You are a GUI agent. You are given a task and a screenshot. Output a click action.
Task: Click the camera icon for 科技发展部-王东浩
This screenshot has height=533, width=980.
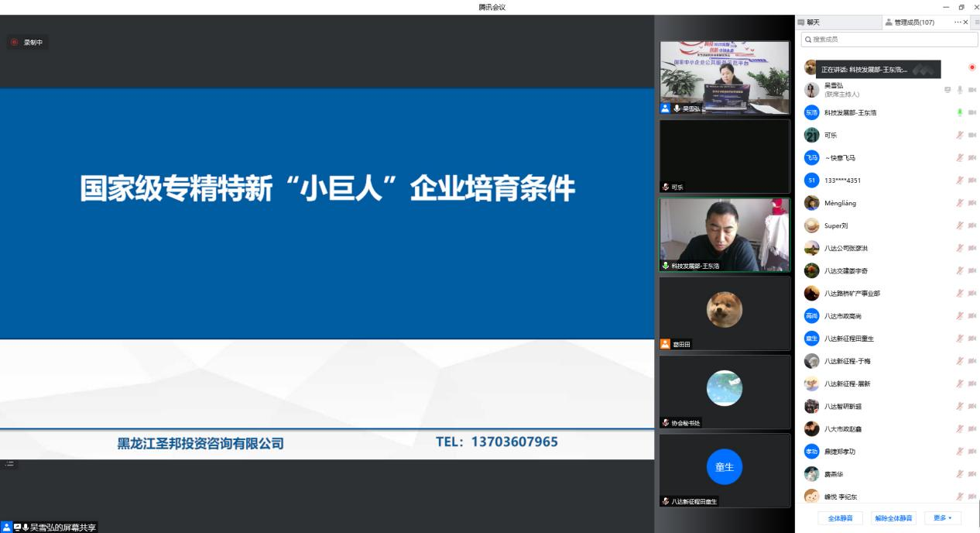point(972,112)
